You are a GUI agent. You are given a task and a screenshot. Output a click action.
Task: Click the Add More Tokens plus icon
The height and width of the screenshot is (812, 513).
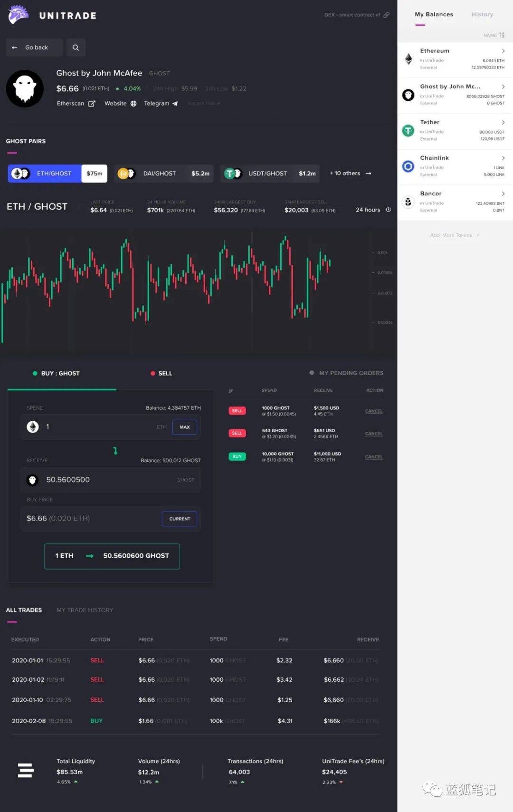(x=478, y=235)
